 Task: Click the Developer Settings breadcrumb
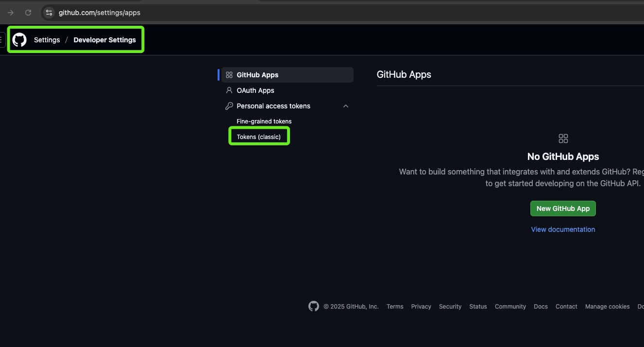click(x=105, y=40)
